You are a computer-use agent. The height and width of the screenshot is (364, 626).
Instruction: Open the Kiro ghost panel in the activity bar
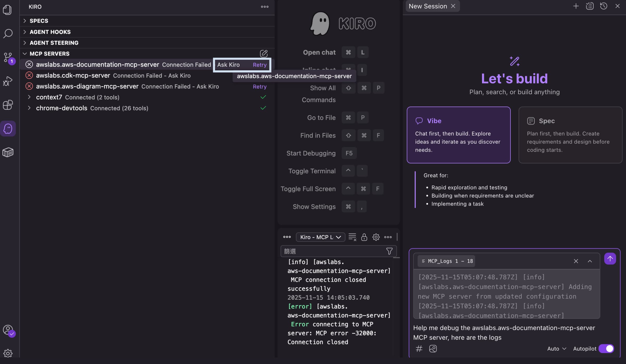pos(8,128)
